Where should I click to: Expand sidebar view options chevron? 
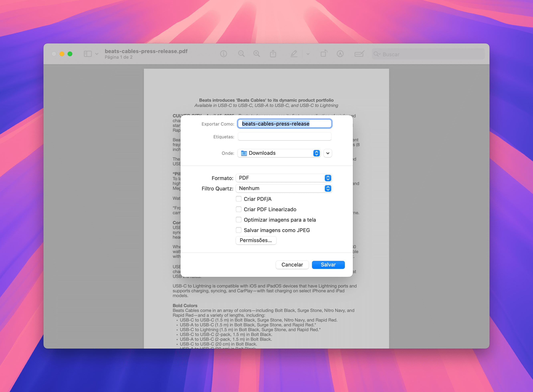point(97,54)
